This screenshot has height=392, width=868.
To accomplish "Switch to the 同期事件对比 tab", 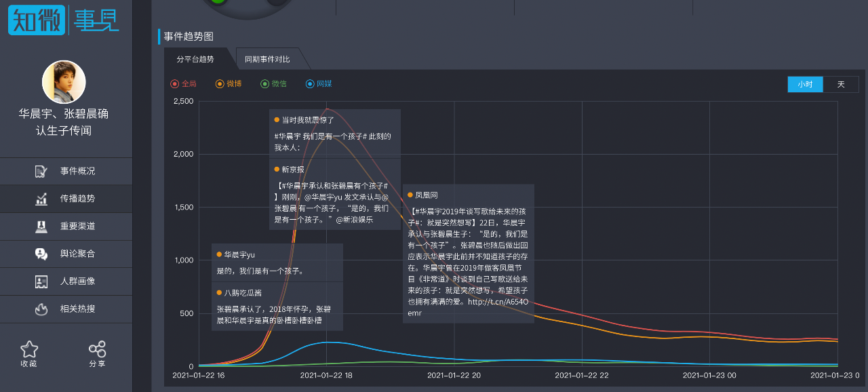I will coord(267,59).
